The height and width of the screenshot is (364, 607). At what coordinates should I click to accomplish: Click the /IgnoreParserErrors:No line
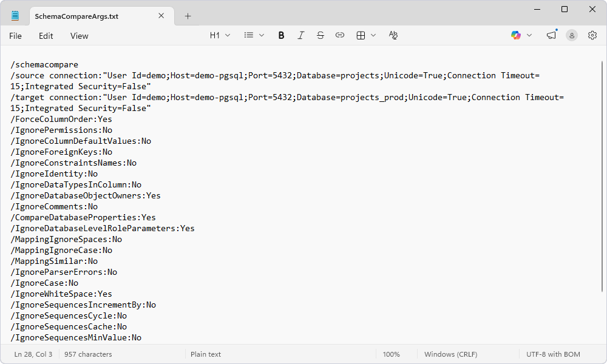64,272
